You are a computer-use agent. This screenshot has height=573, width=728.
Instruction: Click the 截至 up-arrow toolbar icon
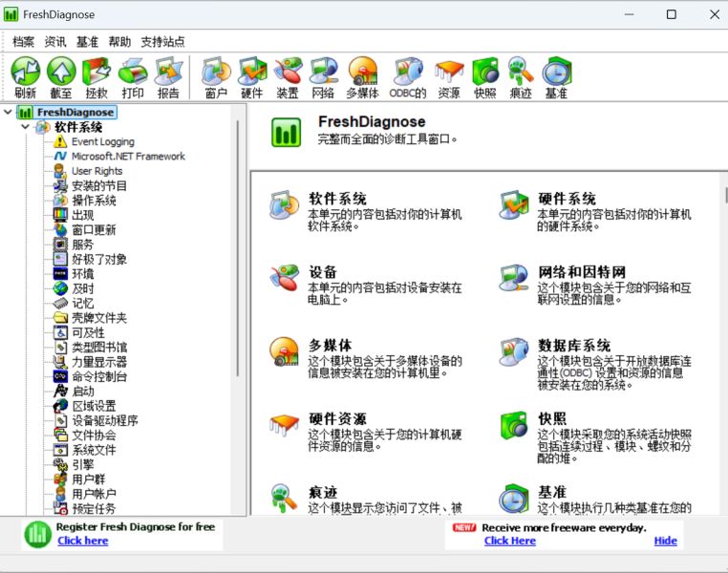pos(61,77)
